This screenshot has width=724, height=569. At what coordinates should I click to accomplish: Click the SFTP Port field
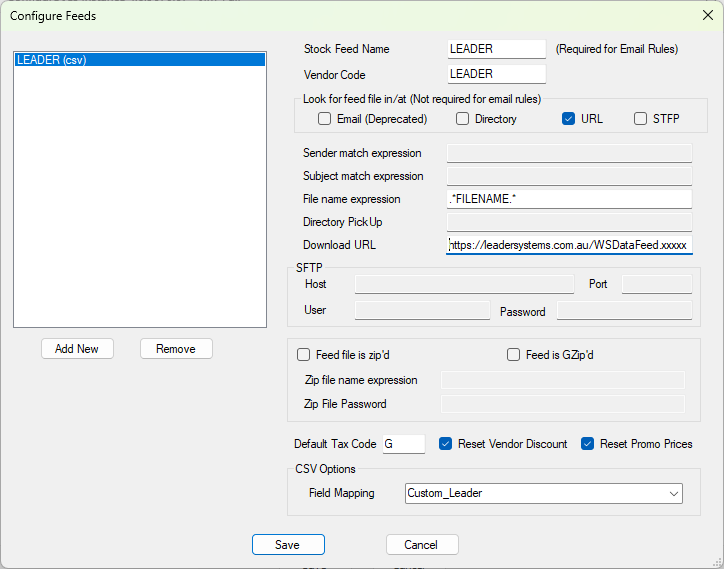pos(657,284)
